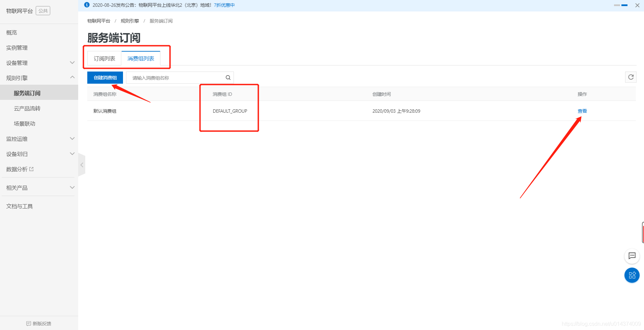Open 数据分析 external link icon
Viewport: 644px width, 330px height.
31,169
